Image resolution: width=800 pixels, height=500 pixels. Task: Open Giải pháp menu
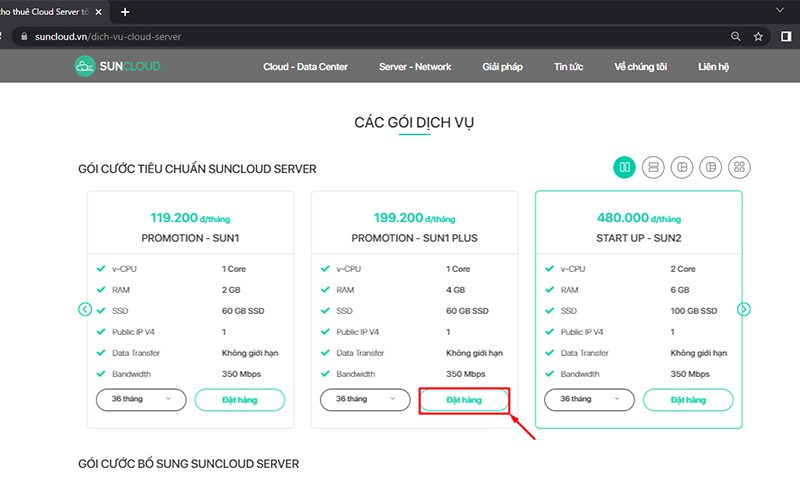coord(503,67)
